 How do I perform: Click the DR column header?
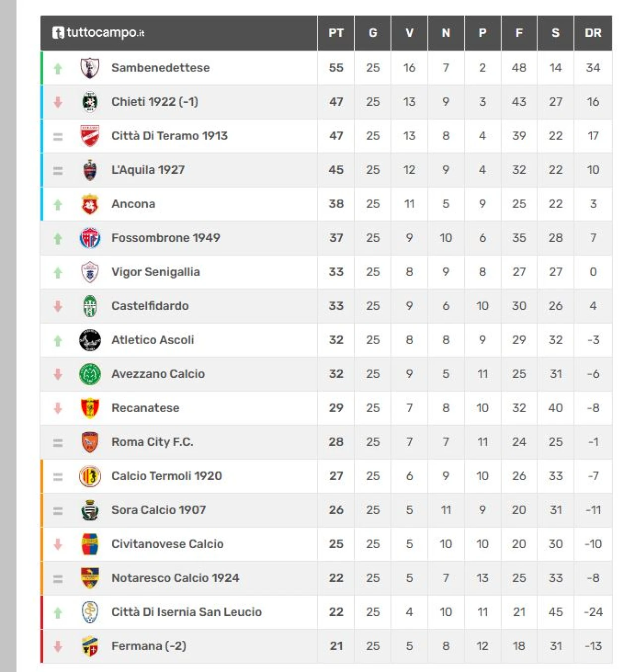tap(593, 33)
